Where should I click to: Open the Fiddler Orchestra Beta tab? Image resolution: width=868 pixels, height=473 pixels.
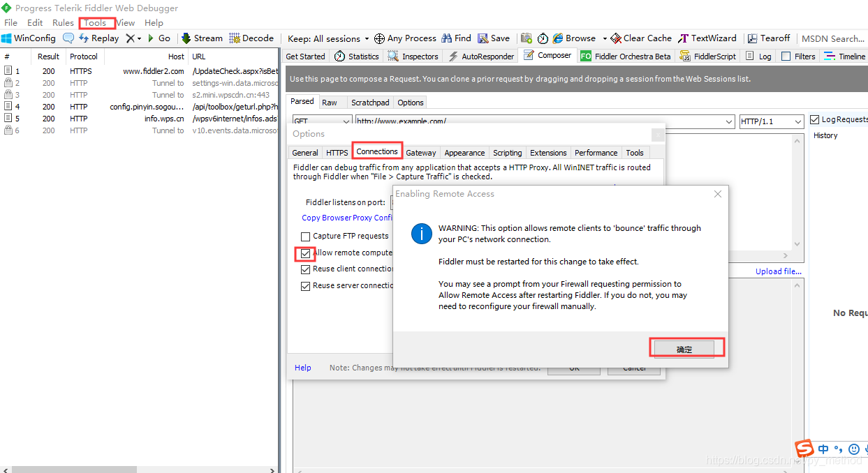626,57
